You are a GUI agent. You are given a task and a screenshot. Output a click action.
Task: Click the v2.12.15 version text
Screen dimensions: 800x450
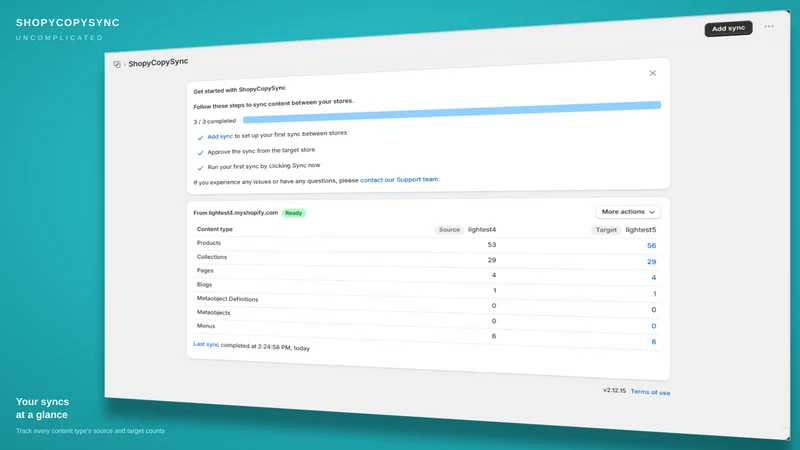(614, 390)
